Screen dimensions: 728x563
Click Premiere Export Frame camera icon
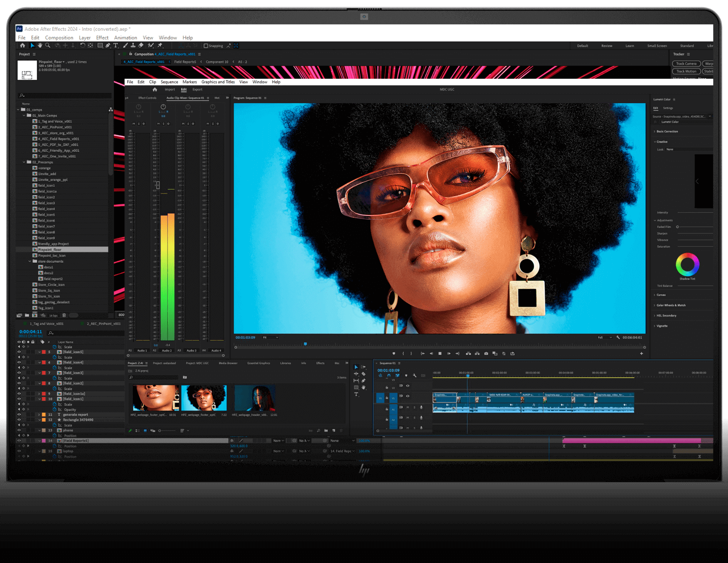click(486, 354)
